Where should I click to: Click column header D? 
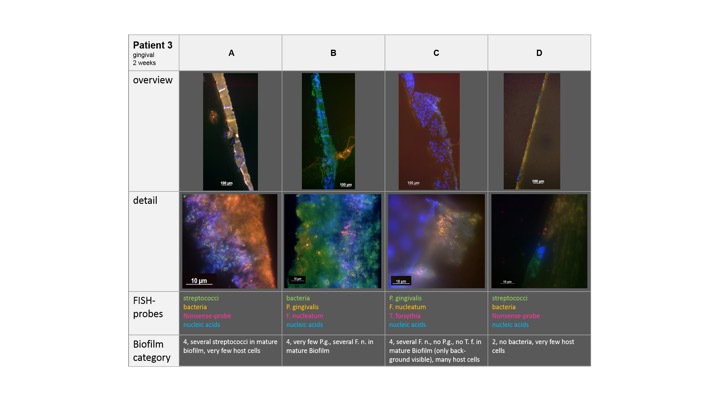tap(539, 52)
